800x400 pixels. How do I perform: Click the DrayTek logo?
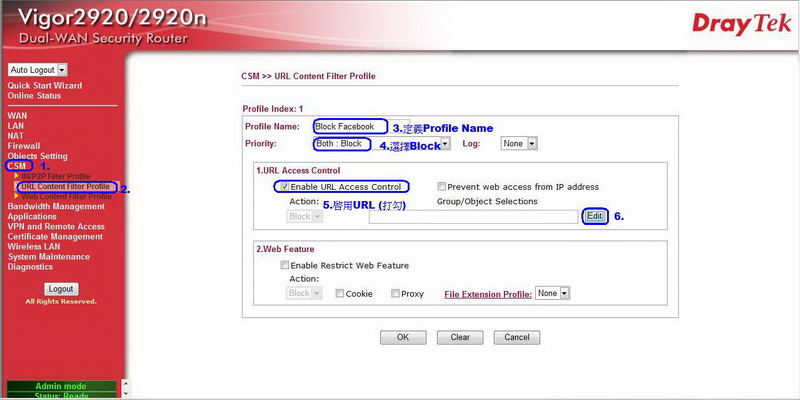point(741,25)
